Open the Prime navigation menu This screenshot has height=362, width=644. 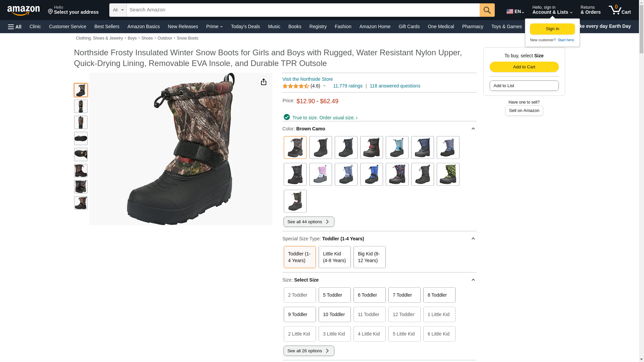tap(214, 26)
